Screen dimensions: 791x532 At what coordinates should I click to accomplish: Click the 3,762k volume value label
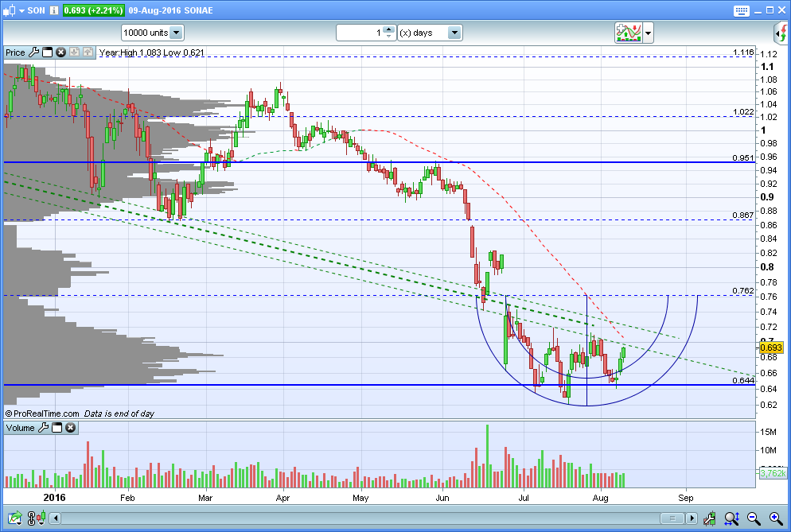773,473
